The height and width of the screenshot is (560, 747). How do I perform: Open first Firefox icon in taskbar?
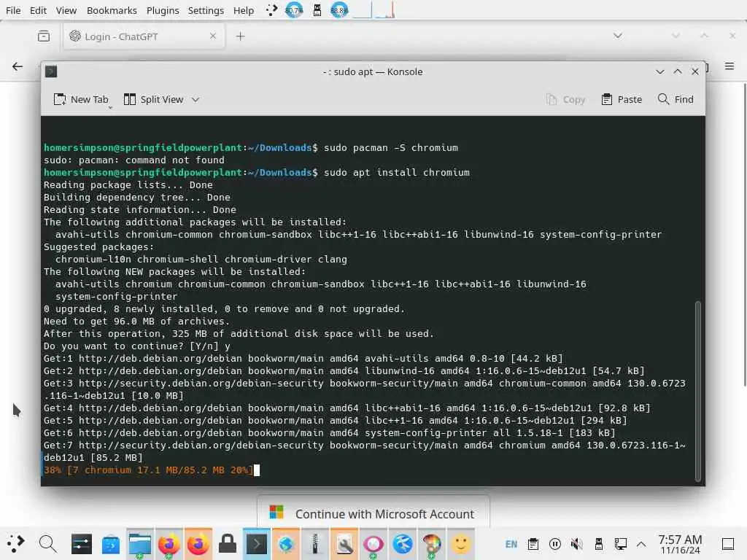[x=169, y=543]
